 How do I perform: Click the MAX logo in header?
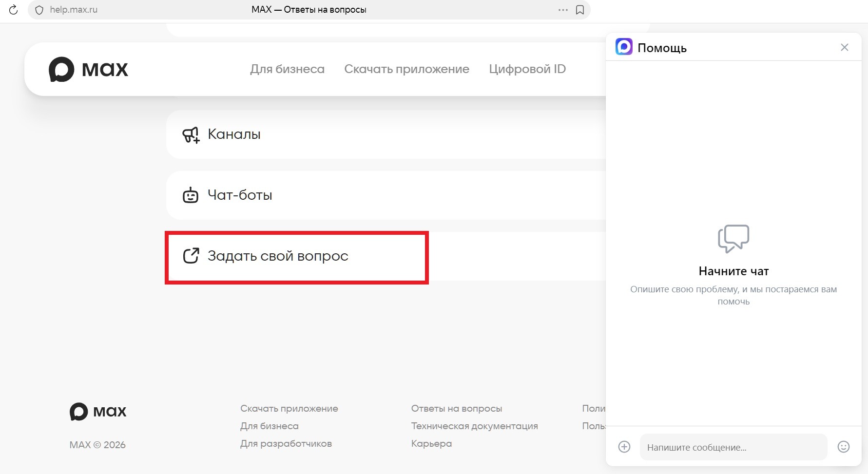88,69
